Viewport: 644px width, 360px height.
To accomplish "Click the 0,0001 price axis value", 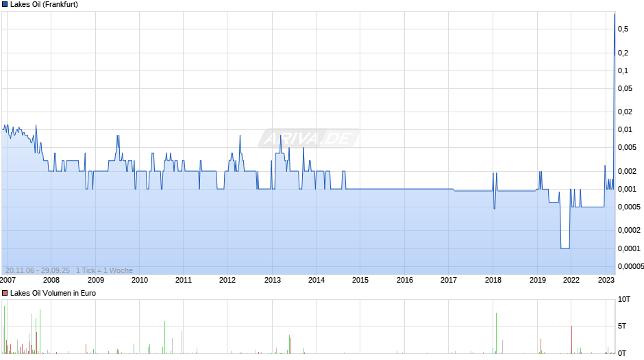I will click(x=629, y=248).
